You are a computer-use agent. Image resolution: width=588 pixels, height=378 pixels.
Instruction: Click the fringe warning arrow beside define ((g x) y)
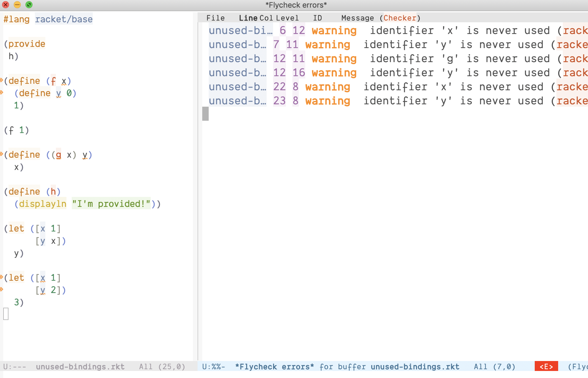(x=1, y=154)
